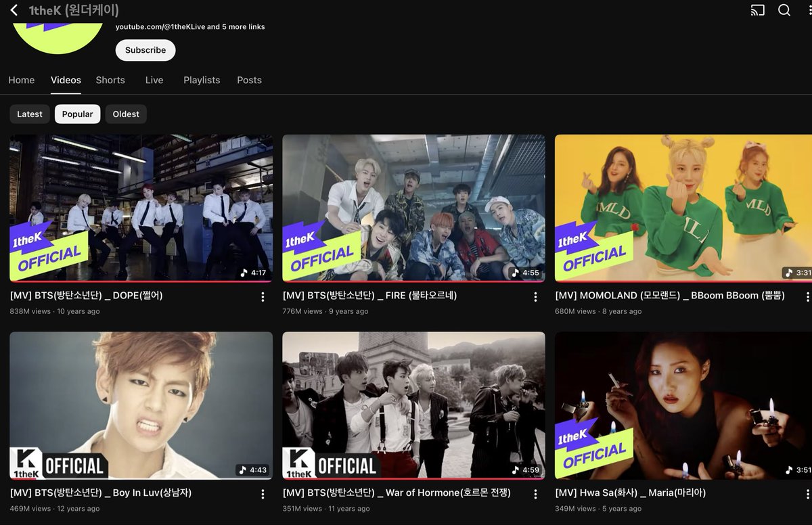This screenshot has width=812, height=525.
Task: Open title [MV] BTS(방탄소년단) _ DOPE(쩔어)
Action: [87, 296]
